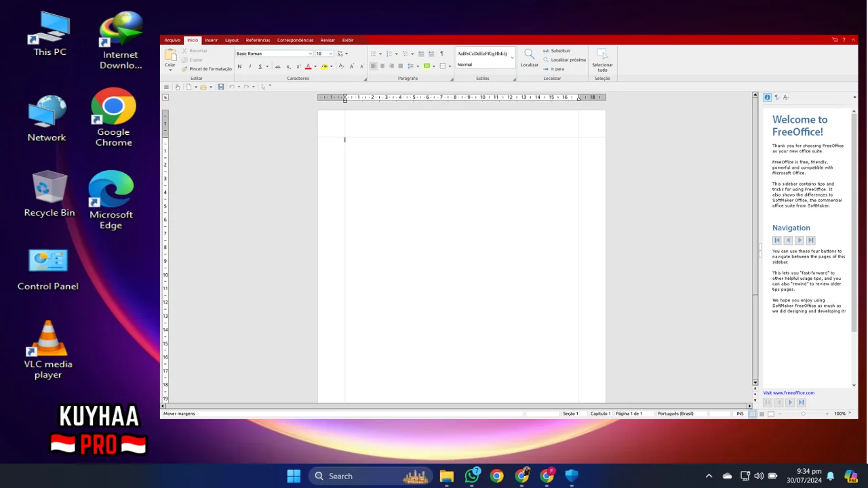Switch to the Correspondências tab
The height and width of the screenshot is (488, 868).
tap(295, 40)
